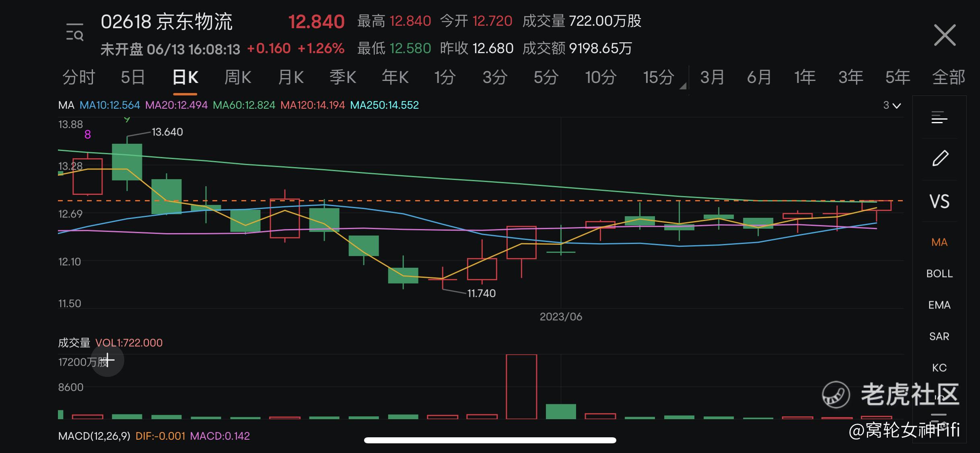The image size is (980, 453).
Task: Click the MACD(12,26,9) indicator label
Action: 94,436
